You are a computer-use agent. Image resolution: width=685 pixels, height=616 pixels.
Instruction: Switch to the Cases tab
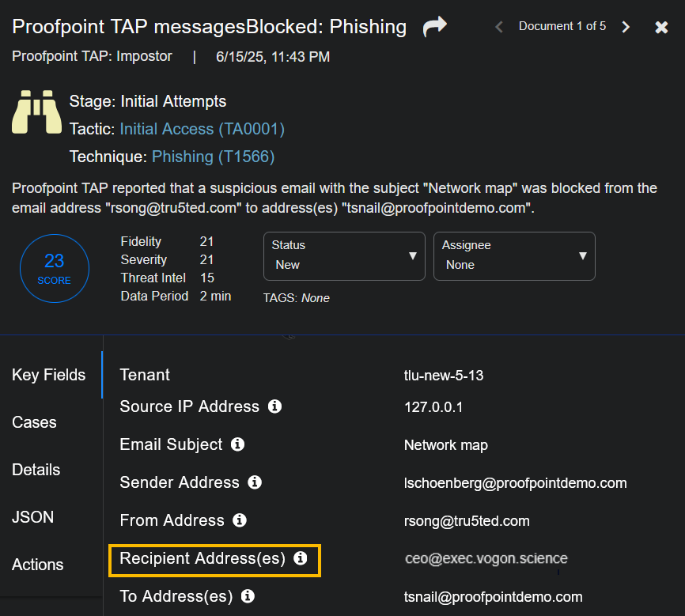coord(35,422)
